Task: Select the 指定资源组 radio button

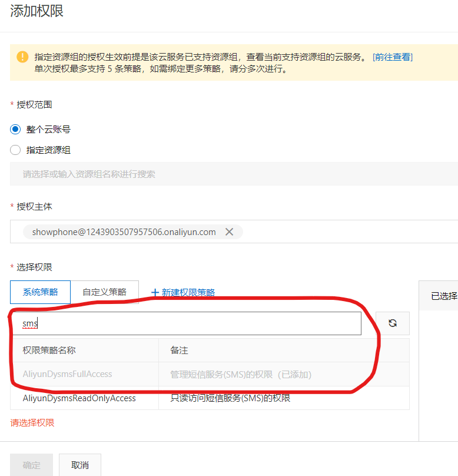Action: 15,150
